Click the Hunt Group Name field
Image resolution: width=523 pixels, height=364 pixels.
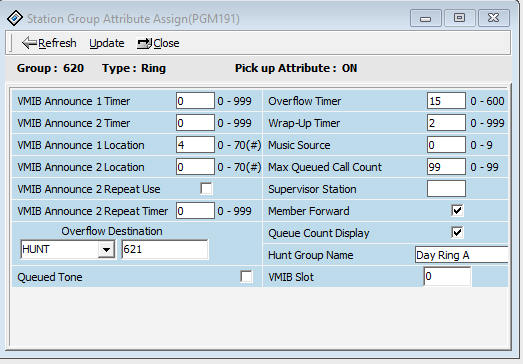pos(462,255)
